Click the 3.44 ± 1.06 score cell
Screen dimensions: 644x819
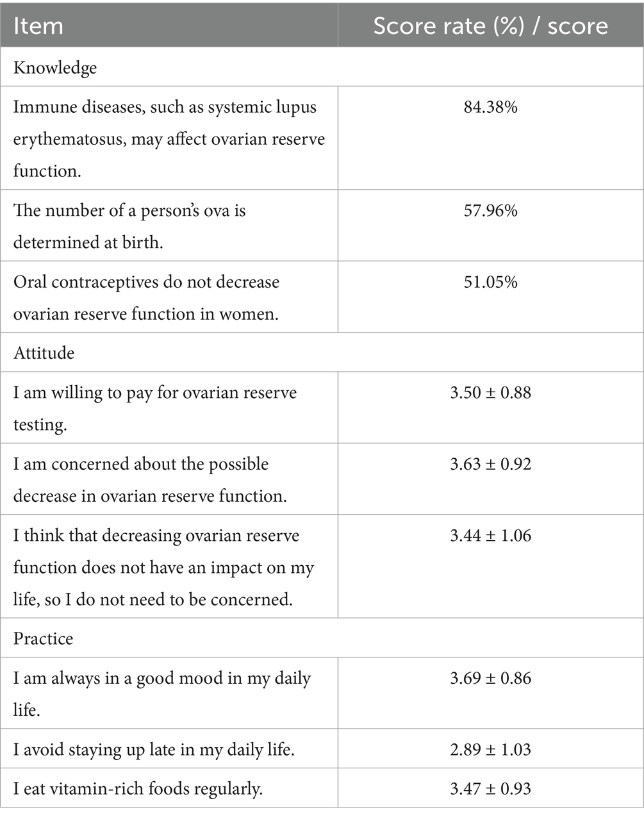tap(490, 535)
